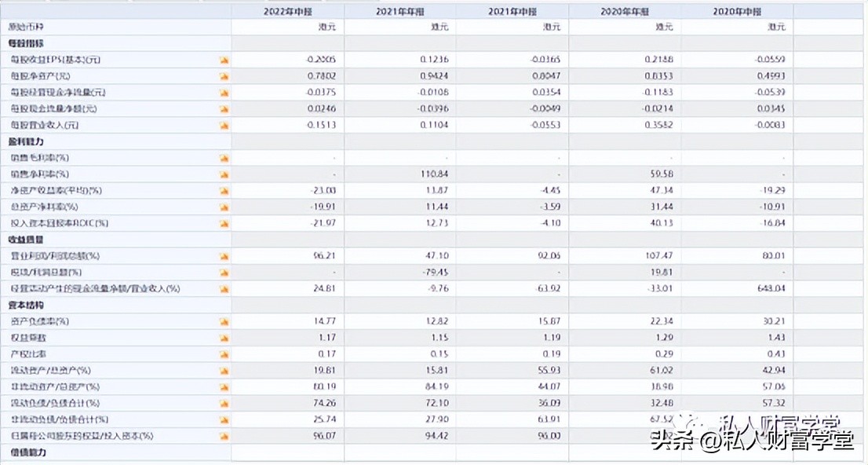Open trend chart for 销售毛利率

(223, 156)
